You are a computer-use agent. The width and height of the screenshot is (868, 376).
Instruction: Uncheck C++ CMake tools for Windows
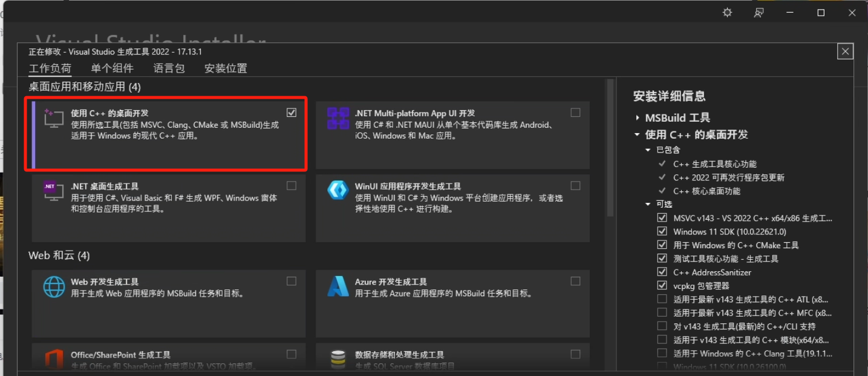point(662,245)
